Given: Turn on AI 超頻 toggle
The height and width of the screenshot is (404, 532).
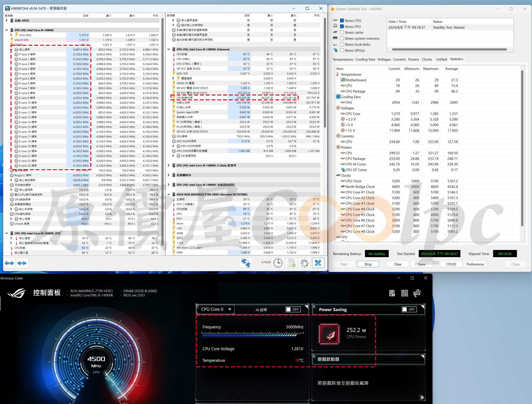Looking at the screenshot, I should pyautogui.click(x=293, y=310).
